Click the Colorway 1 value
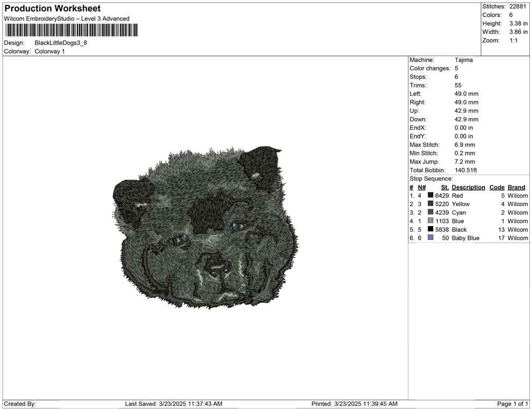 (x=49, y=52)
